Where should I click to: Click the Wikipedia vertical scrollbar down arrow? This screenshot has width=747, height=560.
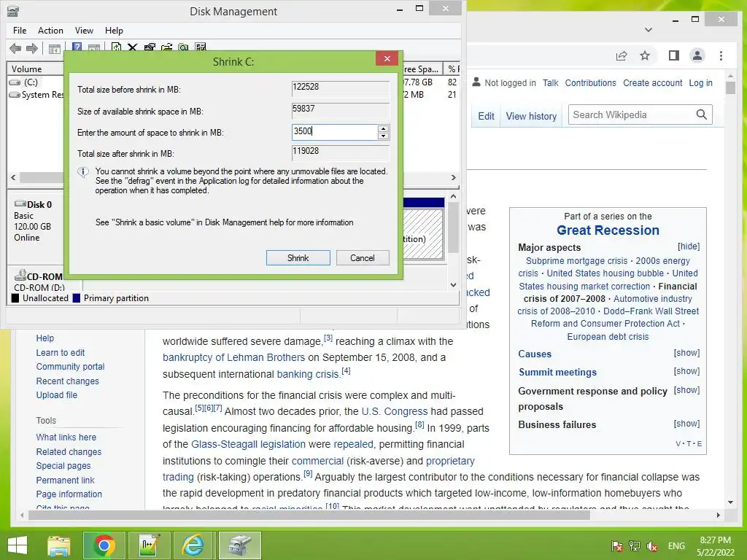pos(730,502)
